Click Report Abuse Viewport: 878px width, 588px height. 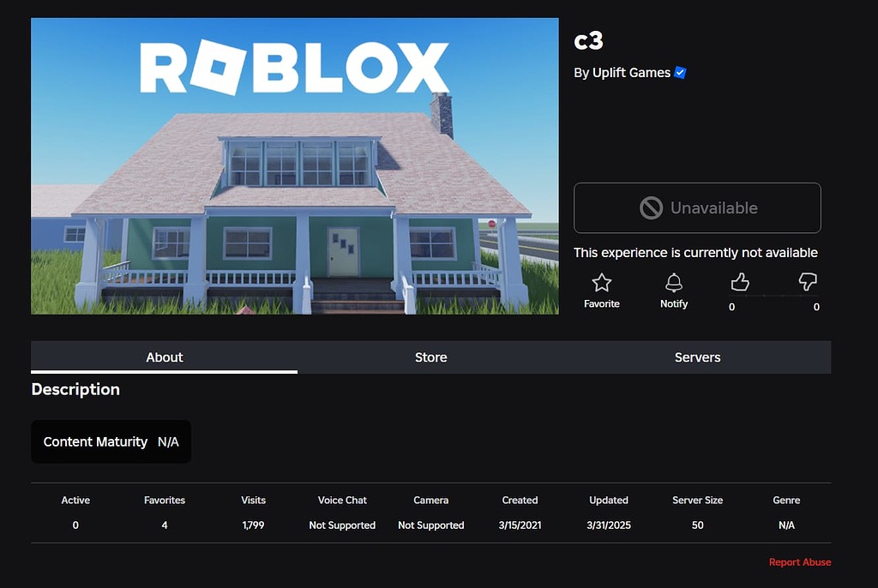[x=800, y=561]
